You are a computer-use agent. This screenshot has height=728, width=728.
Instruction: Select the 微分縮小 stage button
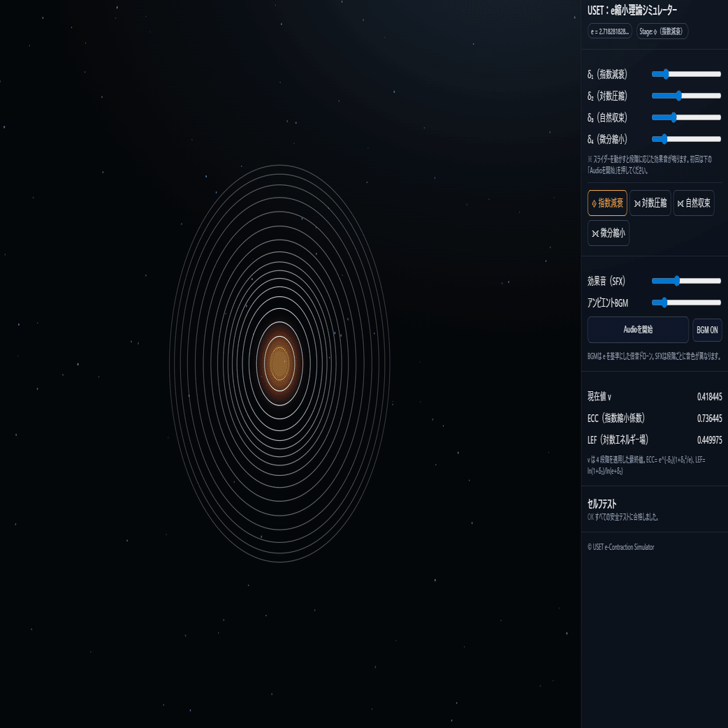[x=609, y=233]
